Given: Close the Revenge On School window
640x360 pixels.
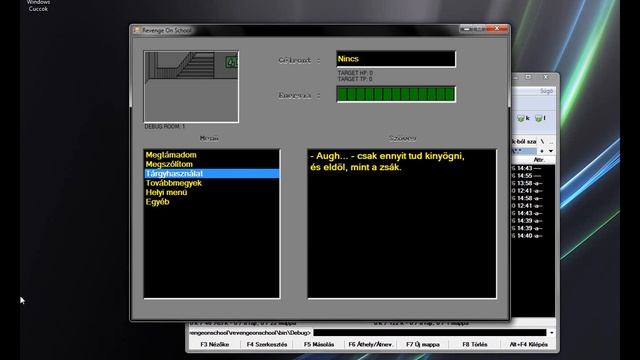Looking at the screenshot, I should pyautogui.click(x=497, y=29).
